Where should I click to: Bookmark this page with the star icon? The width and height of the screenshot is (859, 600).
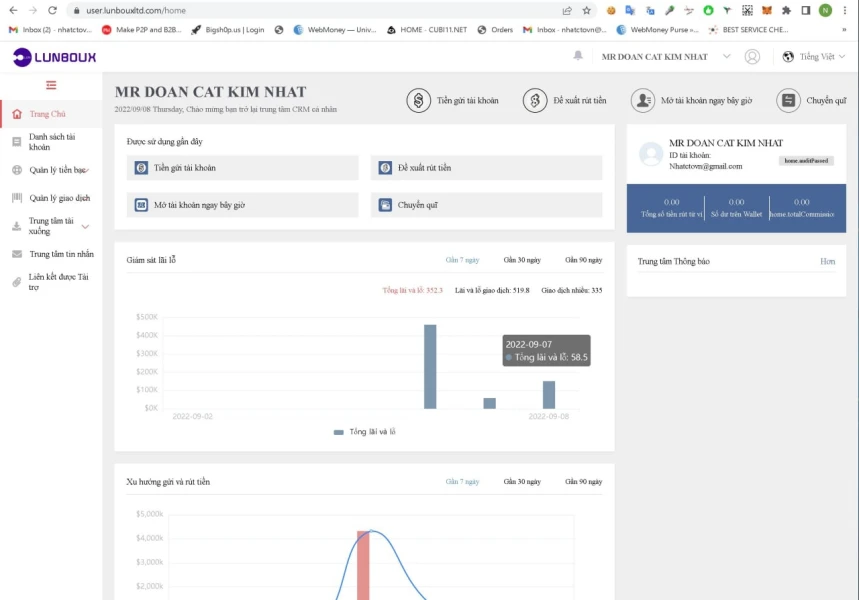[586, 10]
